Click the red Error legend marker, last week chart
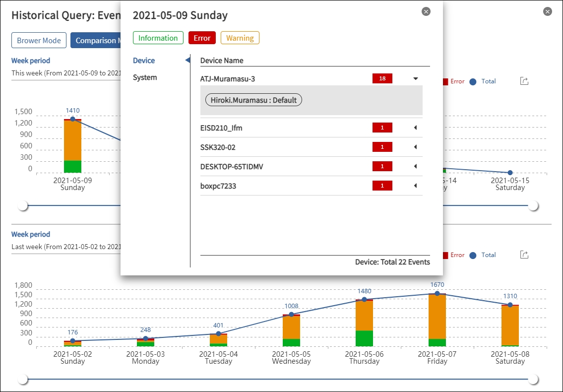 (x=445, y=255)
